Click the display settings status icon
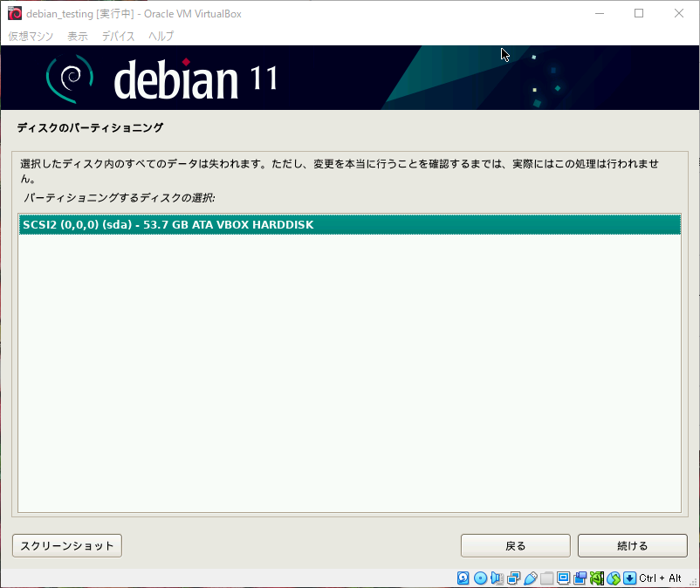 coord(563,578)
